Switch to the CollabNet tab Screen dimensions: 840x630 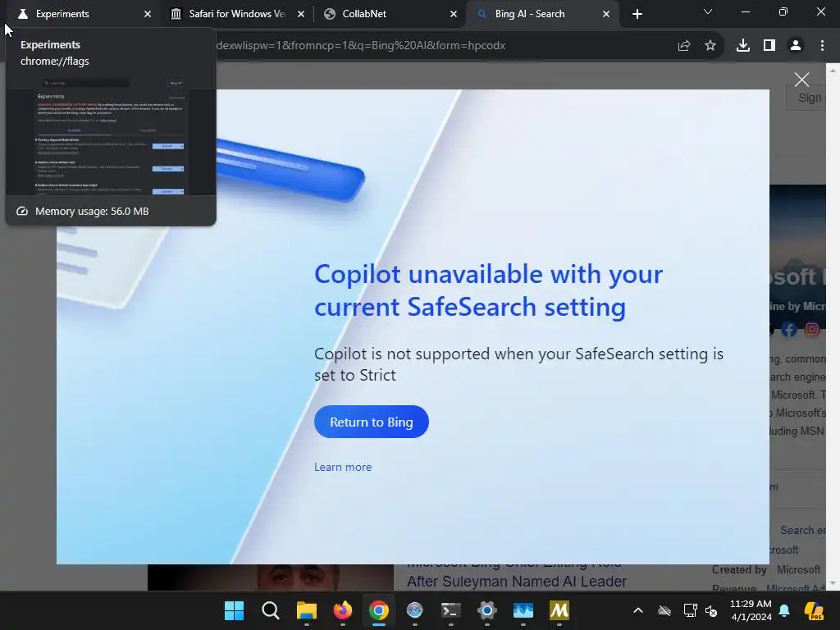[x=390, y=14]
